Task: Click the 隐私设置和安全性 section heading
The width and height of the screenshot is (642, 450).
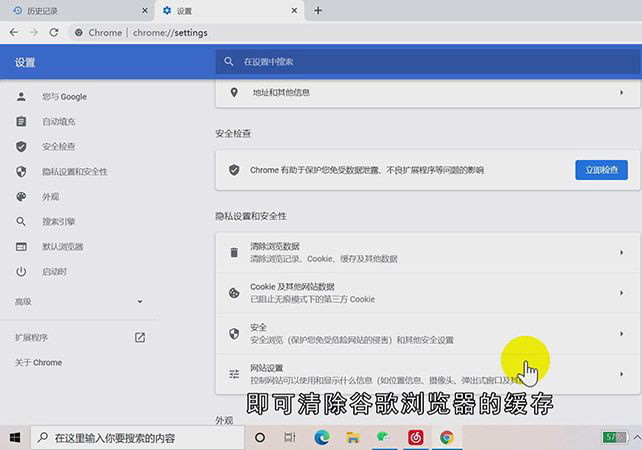Action: 251,216
